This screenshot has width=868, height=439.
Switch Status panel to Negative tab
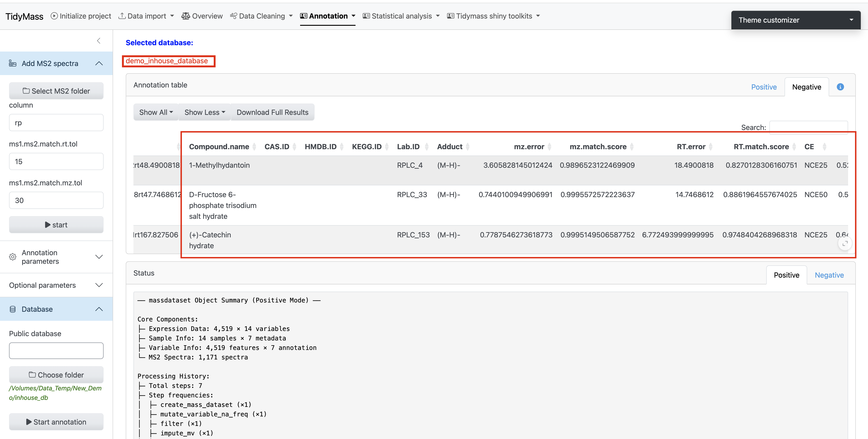829,275
